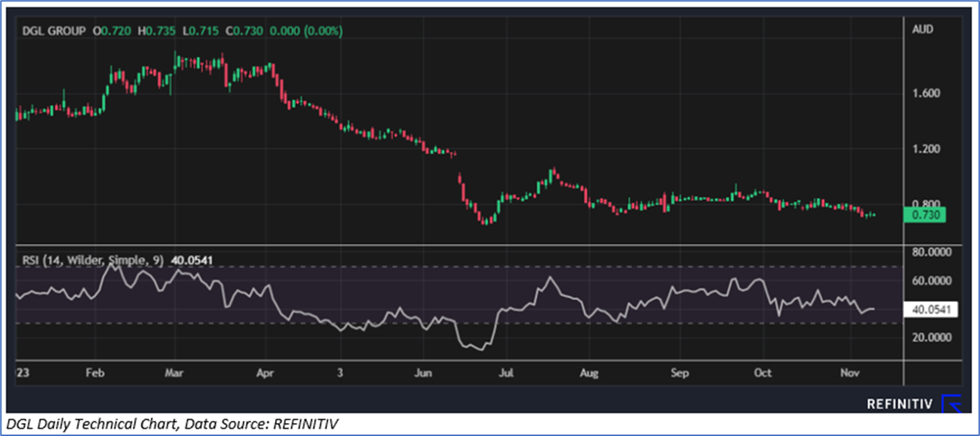Click the Oct date label on time axis
This screenshot has height=436, width=980.
(x=763, y=373)
